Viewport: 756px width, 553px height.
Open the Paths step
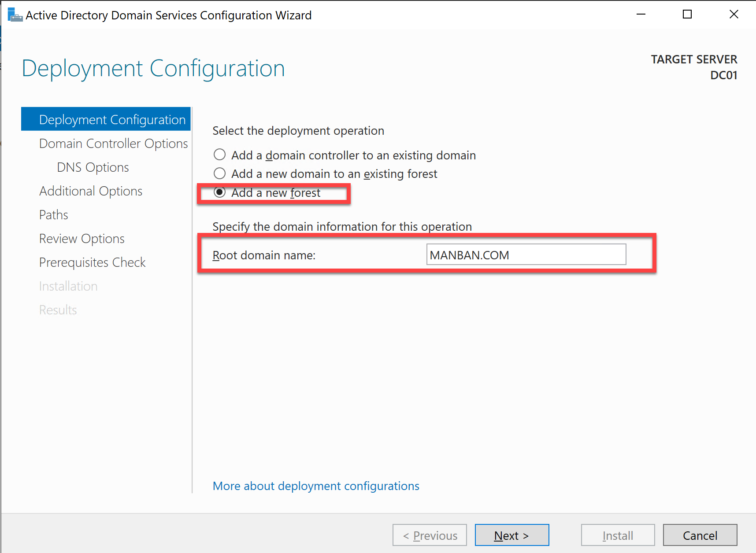pyautogui.click(x=54, y=215)
